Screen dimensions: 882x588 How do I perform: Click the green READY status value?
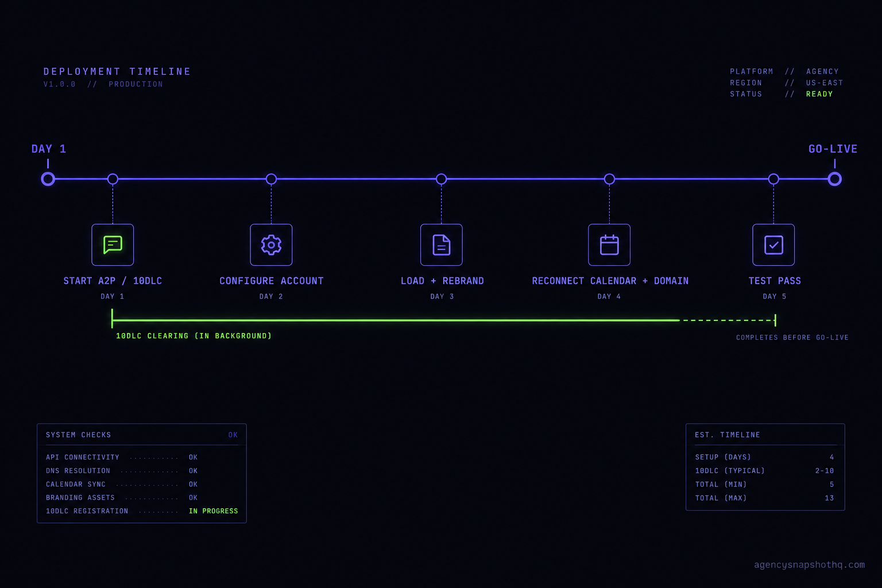819,94
